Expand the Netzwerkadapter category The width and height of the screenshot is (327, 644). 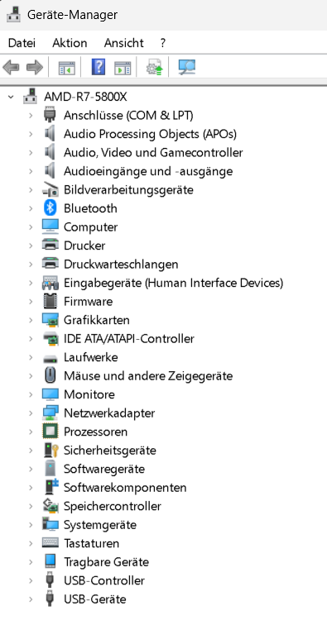click(31, 413)
